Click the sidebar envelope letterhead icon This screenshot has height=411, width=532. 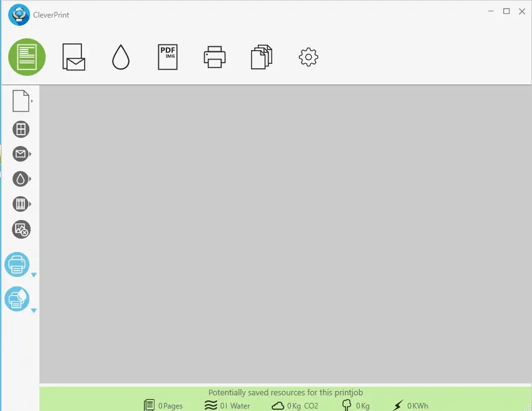pyautogui.click(x=21, y=154)
